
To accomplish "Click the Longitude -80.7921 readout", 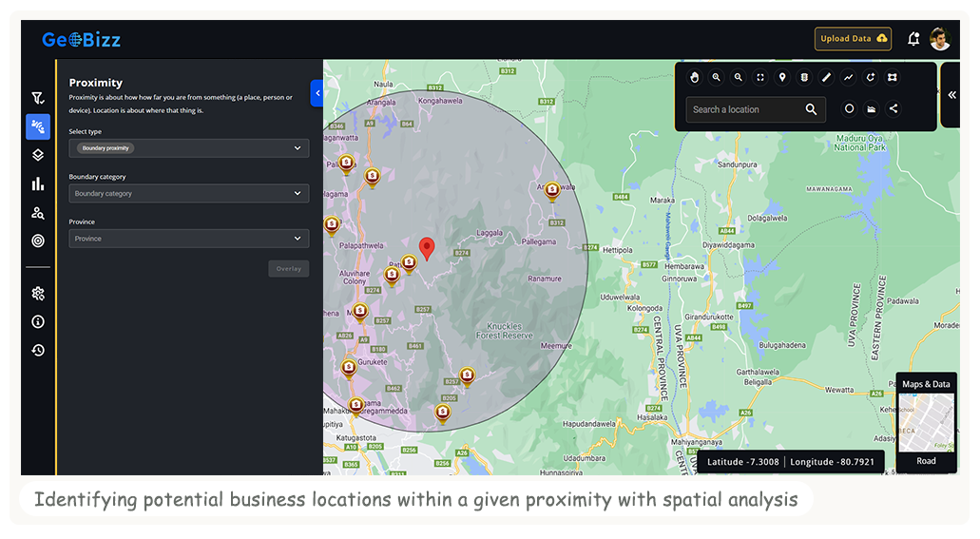I will pos(832,461).
